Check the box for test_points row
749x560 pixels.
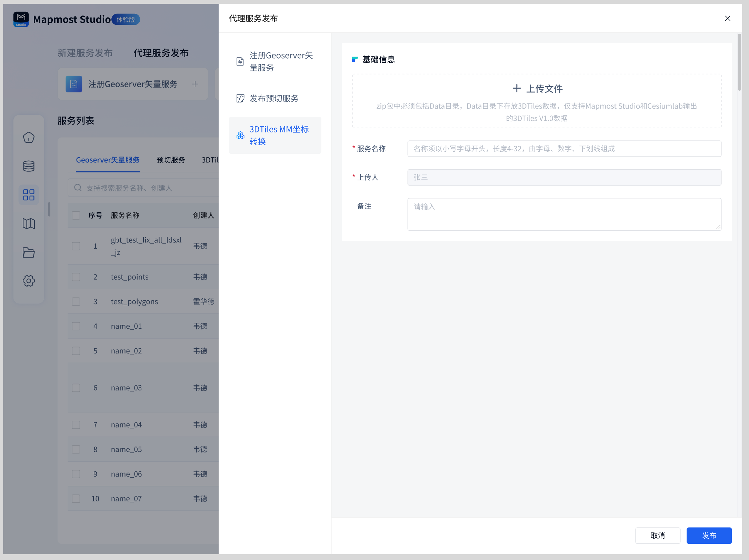tap(76, 277)
